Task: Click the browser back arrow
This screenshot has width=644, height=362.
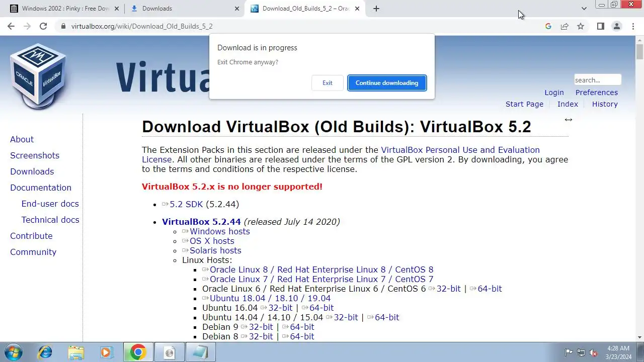Action: (x=11, y=26)
